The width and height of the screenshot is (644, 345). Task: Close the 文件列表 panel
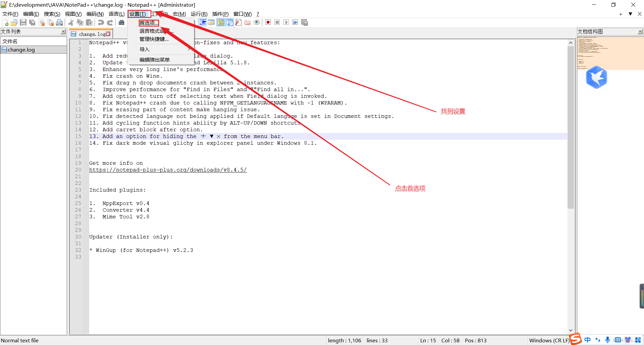tap(63, 31)
